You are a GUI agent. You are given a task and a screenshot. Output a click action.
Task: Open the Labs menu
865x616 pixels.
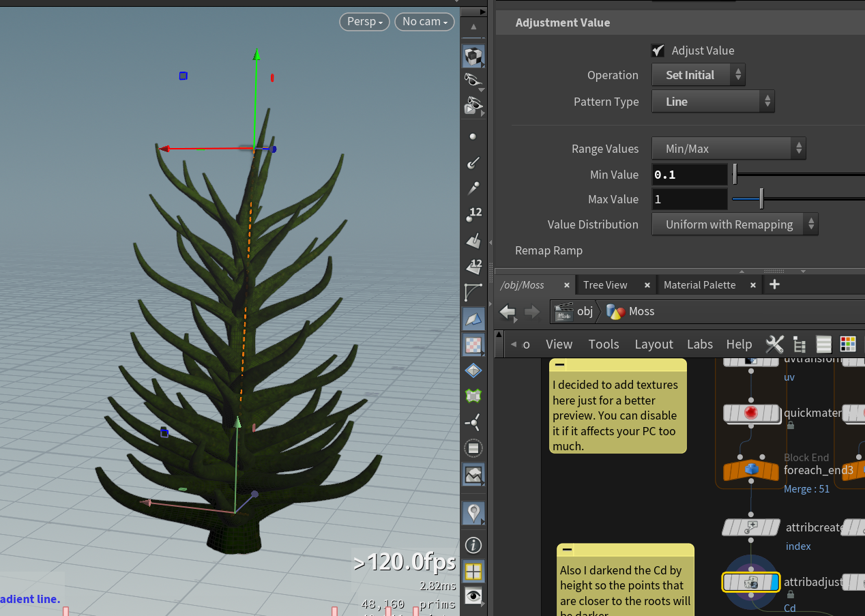(x=699, y=344)
